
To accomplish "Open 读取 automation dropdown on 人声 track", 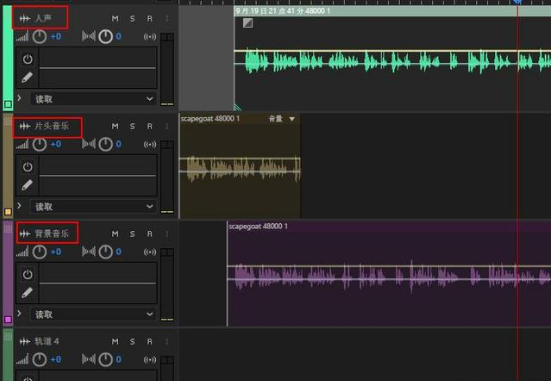I will click(94, 99).
